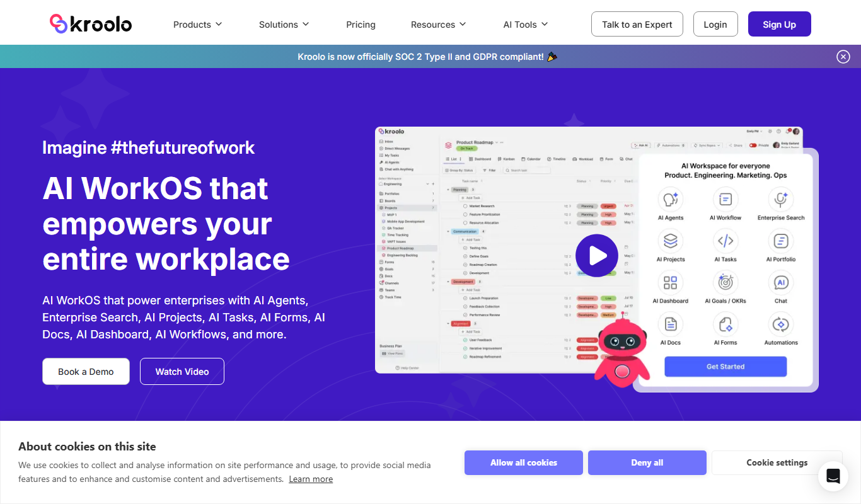Dismiss the SOC 2 announcement banner
This screenshot has height=504, width=861.
click(x=843, y=57)
